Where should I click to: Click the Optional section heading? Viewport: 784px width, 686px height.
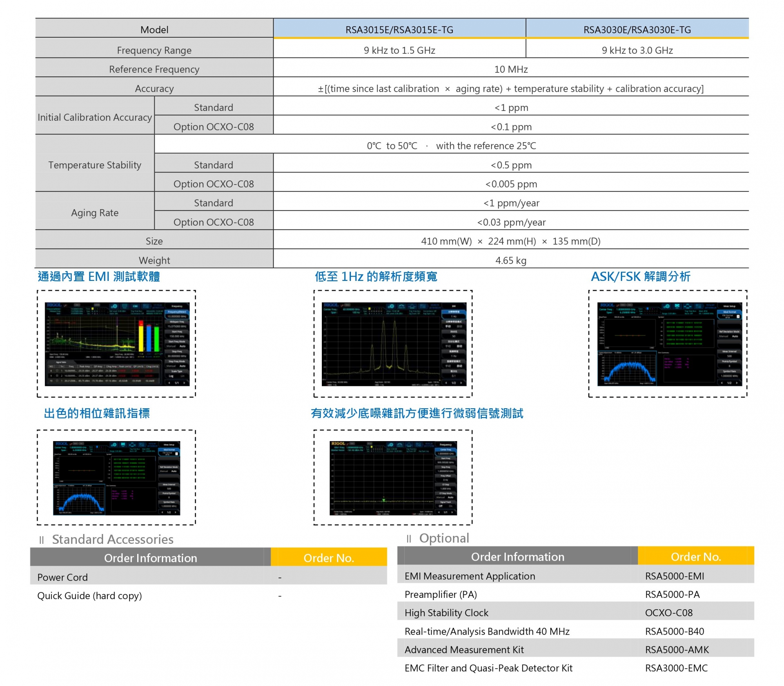pyautogui.click(x=444, y=538)
